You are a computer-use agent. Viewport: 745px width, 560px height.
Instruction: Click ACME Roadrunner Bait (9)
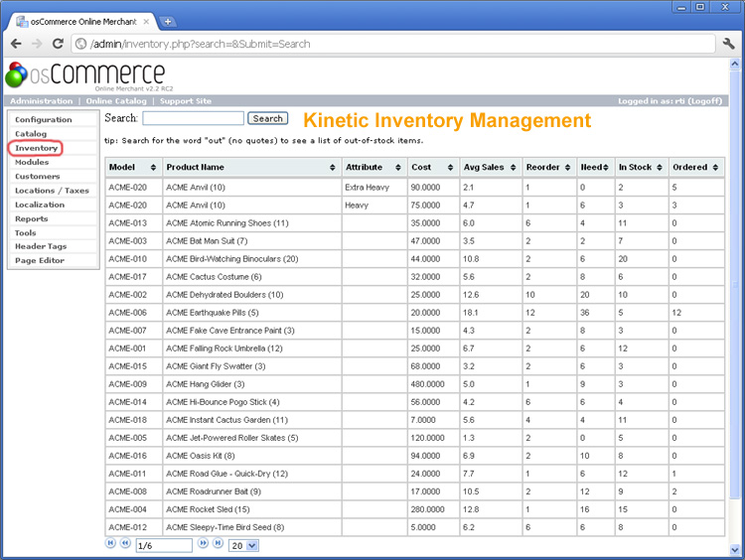click(214, 491)
